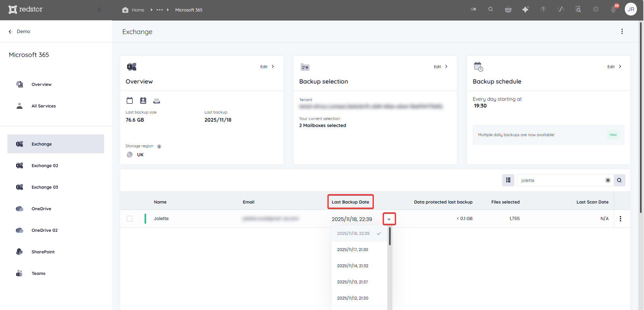644x310 pixels.
Task: Edit the Overview card
Action: click(267, 67)
